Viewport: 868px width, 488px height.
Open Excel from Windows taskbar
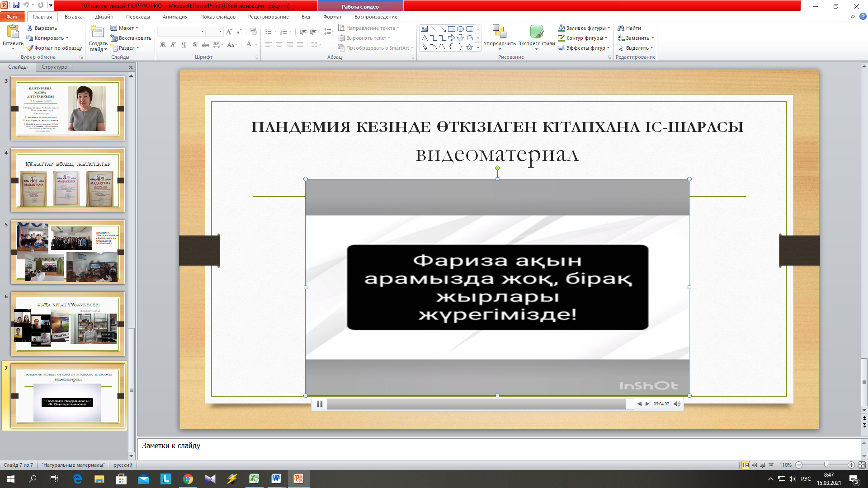click(254, 479)
